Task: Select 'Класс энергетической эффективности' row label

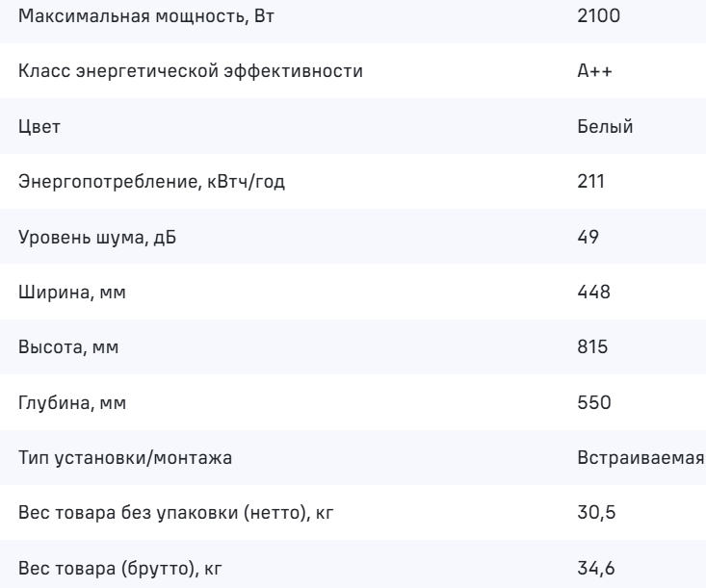Action: (x=191, y=71)
